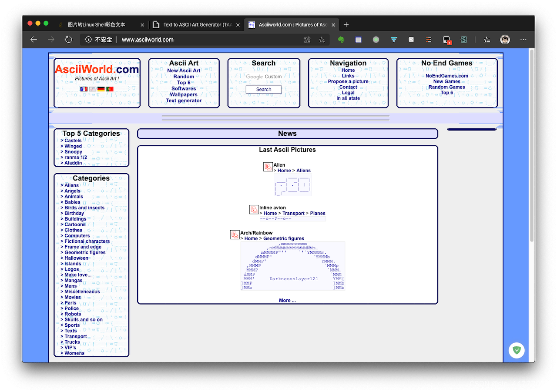This screenshot has height=392, width=557.
Task: Reload the asciiworld.com page
Action: coord(68,40)
